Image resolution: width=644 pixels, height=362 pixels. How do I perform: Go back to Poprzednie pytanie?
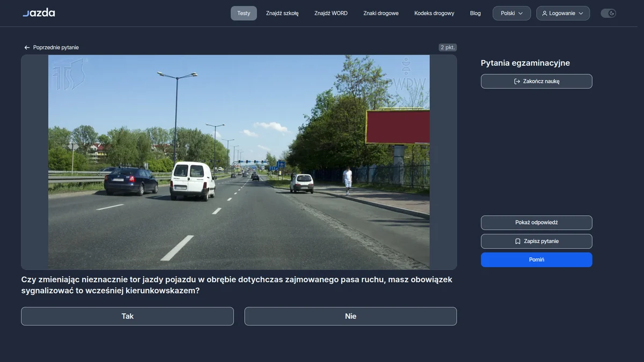pos(52,47)
